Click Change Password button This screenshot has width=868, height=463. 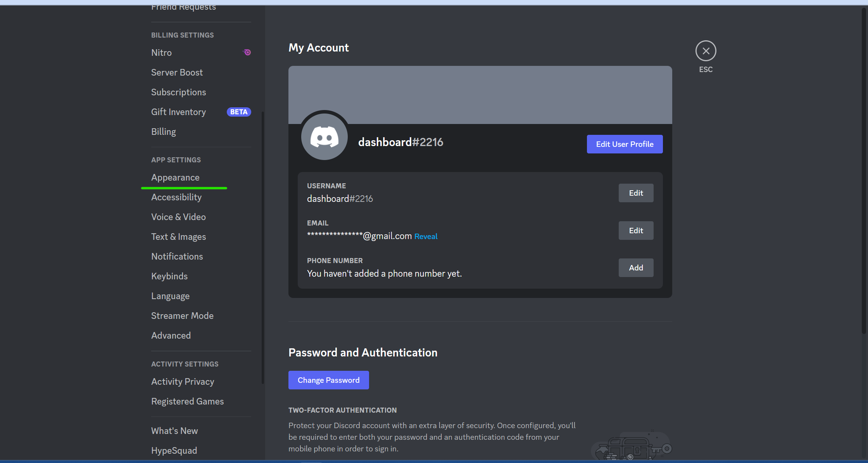328,380
